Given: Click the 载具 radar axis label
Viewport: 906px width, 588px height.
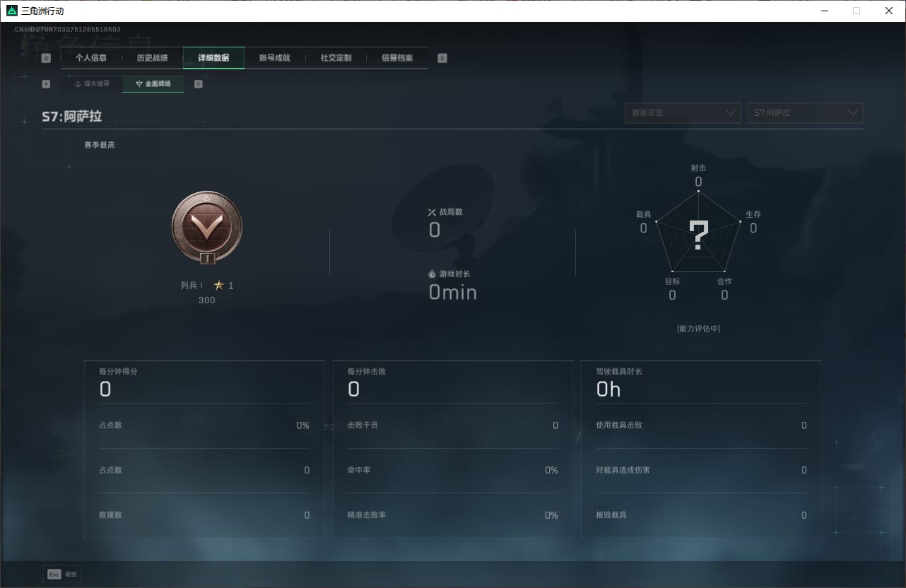Looking at the screenshot, I should point(643,214).
